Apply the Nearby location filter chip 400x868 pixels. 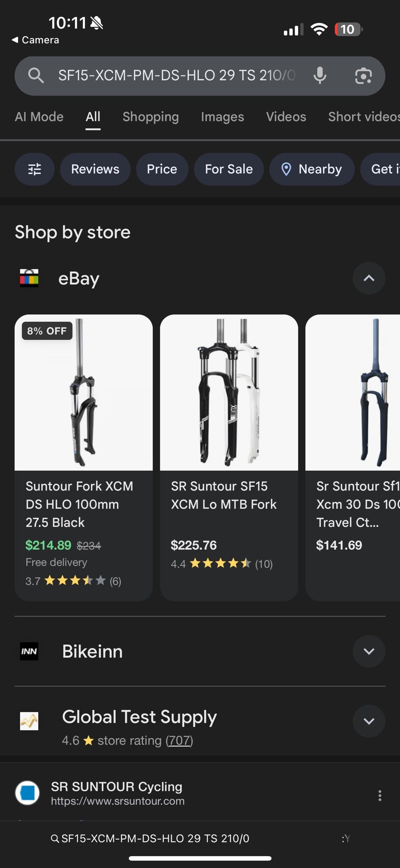[x=312, y=169]
